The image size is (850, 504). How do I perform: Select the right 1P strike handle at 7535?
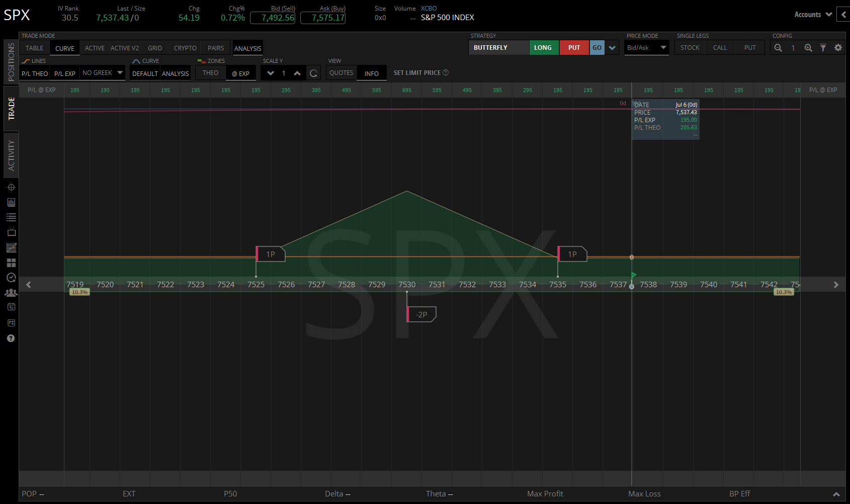(572, 254)
